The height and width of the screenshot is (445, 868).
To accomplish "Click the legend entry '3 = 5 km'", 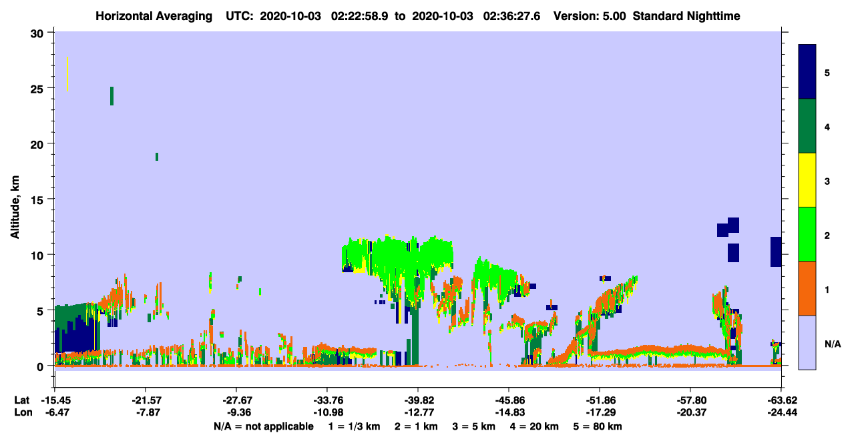I will click(x=473, y=426).
